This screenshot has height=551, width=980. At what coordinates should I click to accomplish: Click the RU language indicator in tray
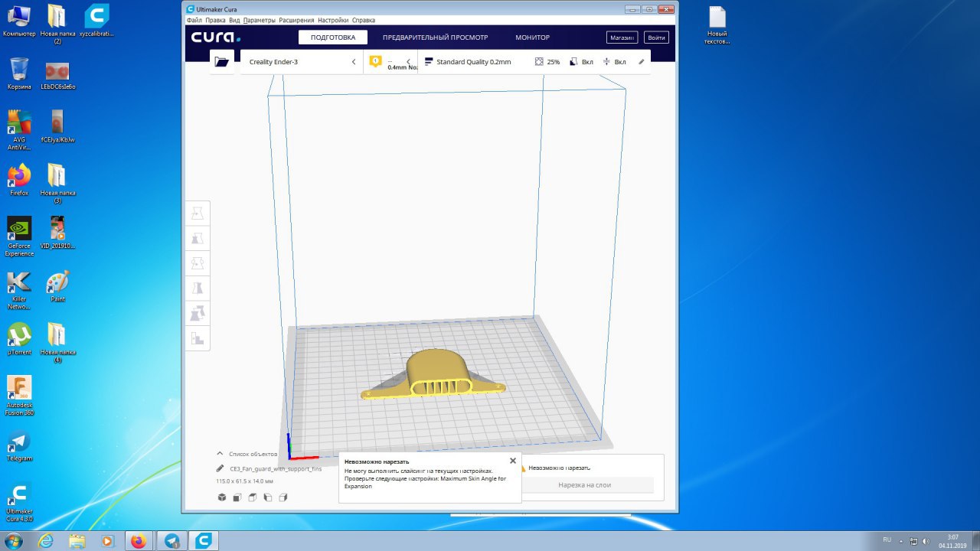pyautogui.click(x=887, y=540)
